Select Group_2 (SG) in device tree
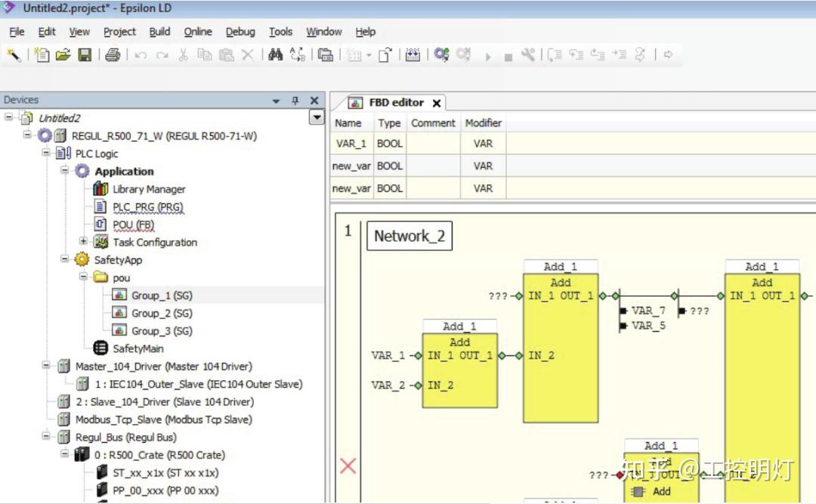The height and width of the screenshot is (504, 816). (x=162, y=314)
